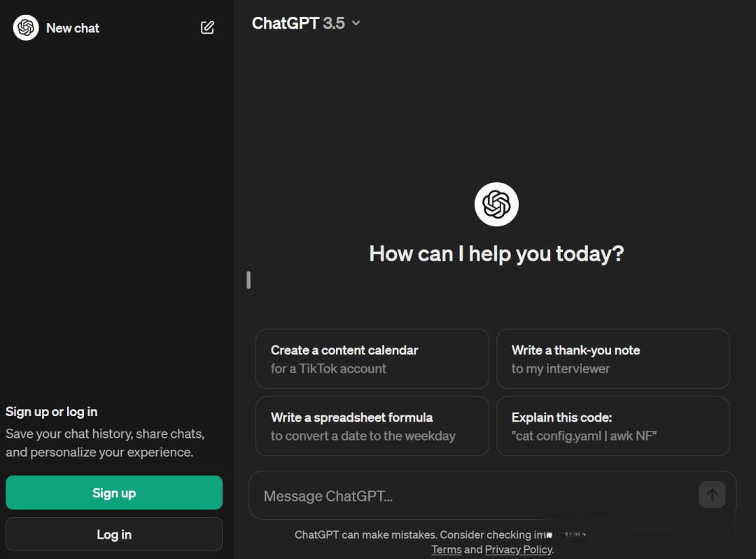Click the sidebar collapse handle bar

click(x=248, y=280)
